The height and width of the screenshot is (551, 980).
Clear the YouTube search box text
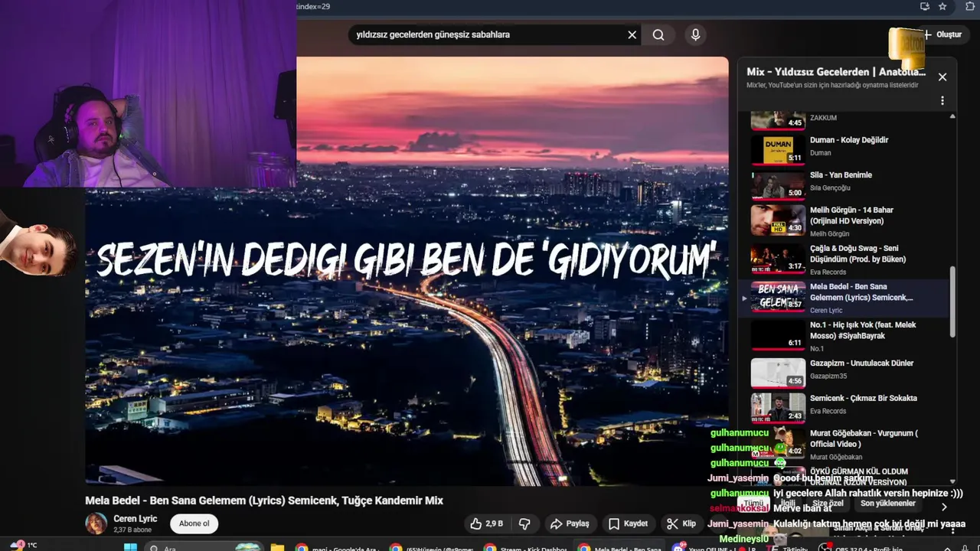point(632,34)
